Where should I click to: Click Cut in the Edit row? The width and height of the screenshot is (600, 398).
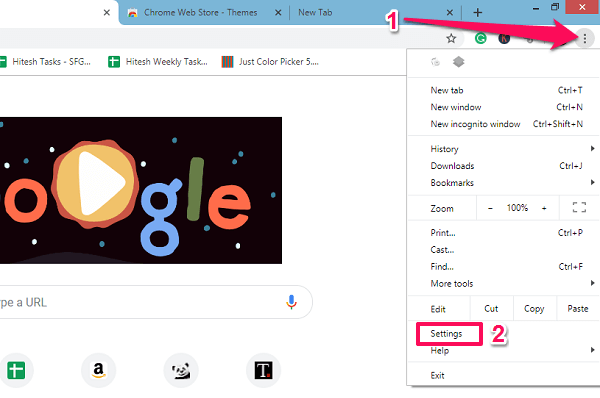pos(491,308)
